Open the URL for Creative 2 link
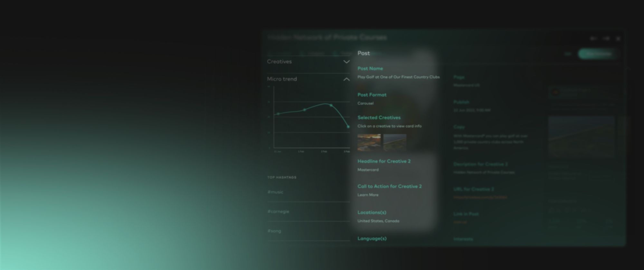 [480, 197]
